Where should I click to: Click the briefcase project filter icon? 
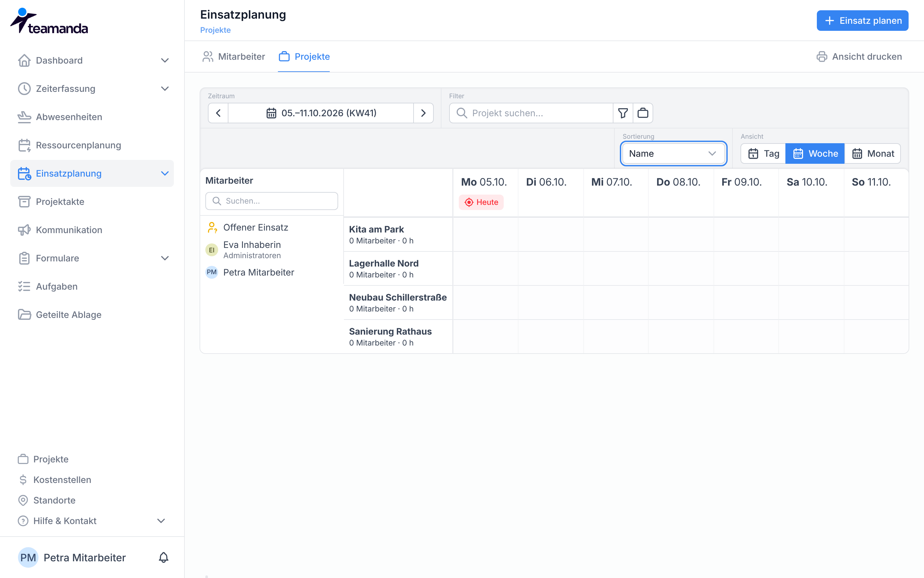coord(643,113)
